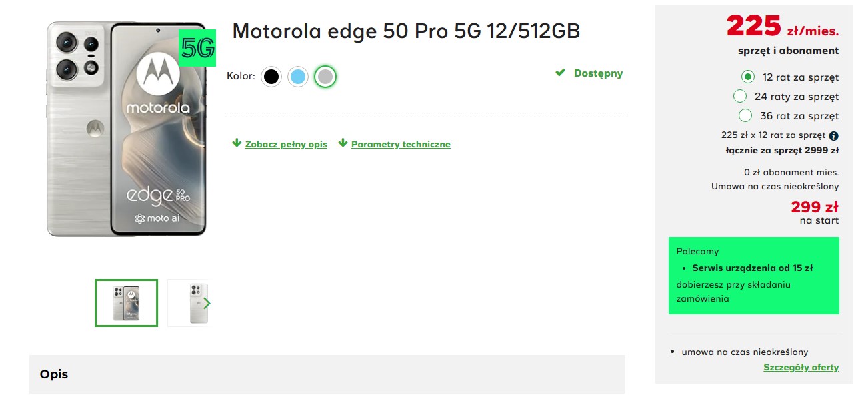
Task: Click Serwis urządzenia od 15 zł recommendation
Action: pyautogui.click(x=752, y=268)
